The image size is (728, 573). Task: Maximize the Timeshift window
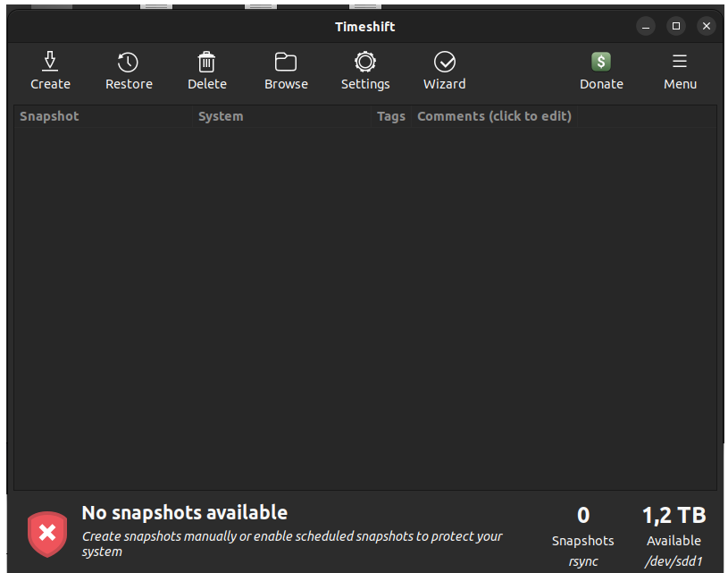point(676,27)
